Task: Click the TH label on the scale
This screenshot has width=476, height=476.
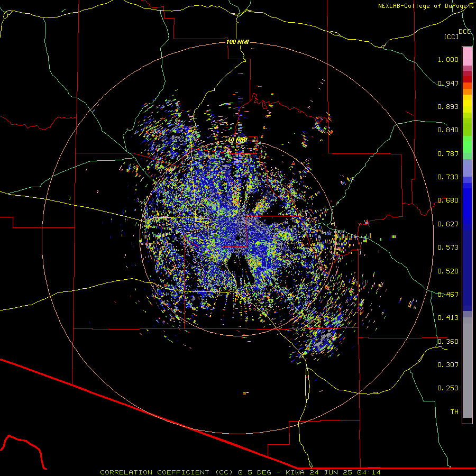Action: (x=454, y=412)
